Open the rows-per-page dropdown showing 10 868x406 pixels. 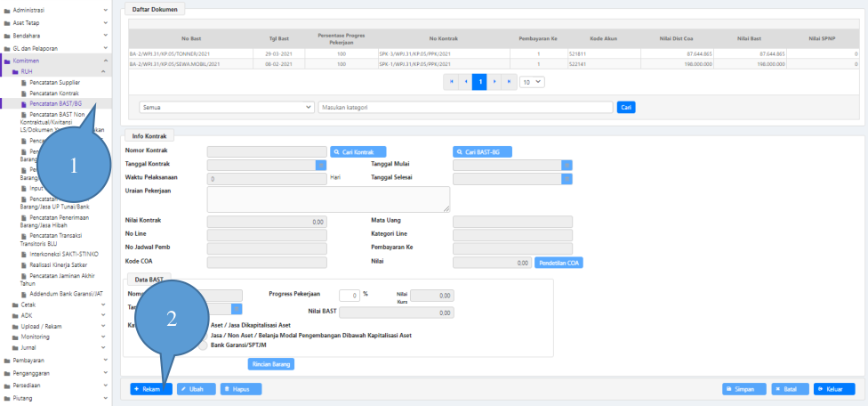click(x=532, y=81)
